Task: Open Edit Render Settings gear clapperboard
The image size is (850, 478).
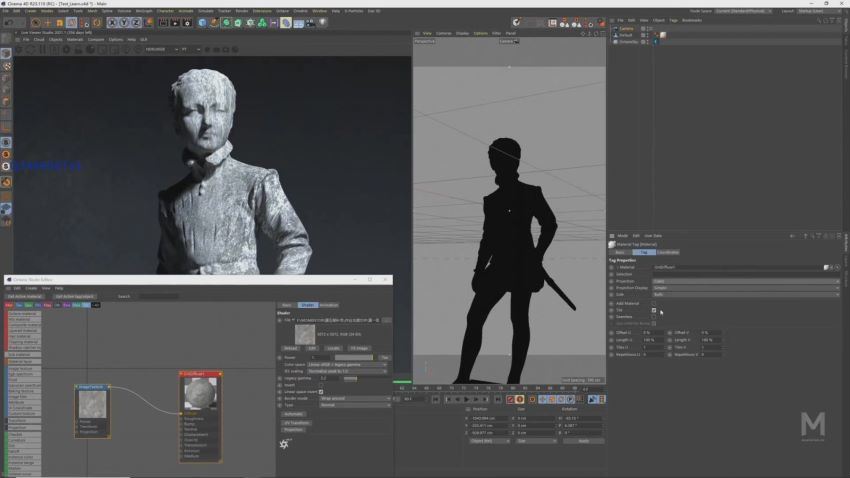Action: click(x=187, y=23)
